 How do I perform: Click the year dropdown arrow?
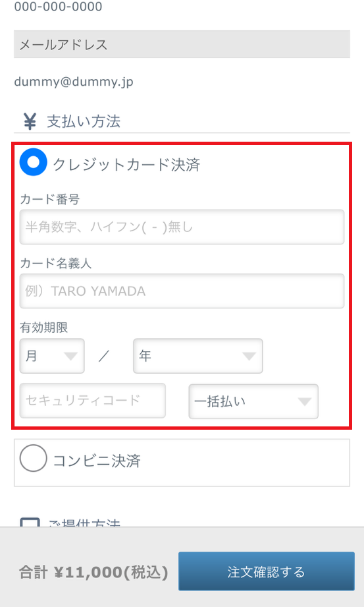[x=249, y=356]
